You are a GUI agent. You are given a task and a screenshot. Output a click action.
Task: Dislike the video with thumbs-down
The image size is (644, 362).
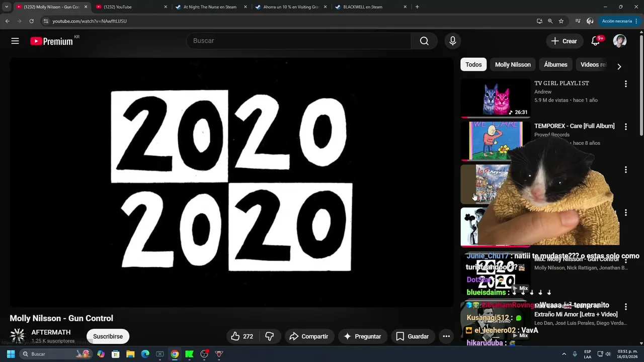coord(270,336)
